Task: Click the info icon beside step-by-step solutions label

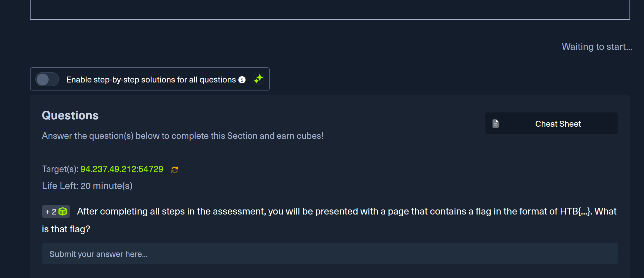Action: (x=242, y=80)
